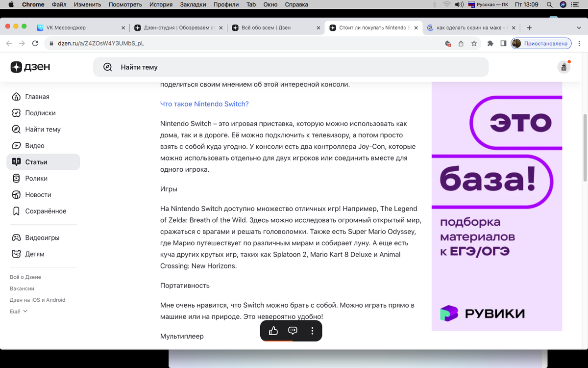View site information icon in address bar
588x368 pixels.
coord(52,43)
